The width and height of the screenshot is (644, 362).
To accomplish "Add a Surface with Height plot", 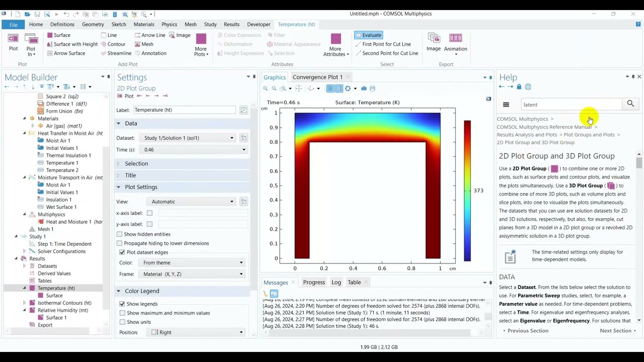I will 72,44.
